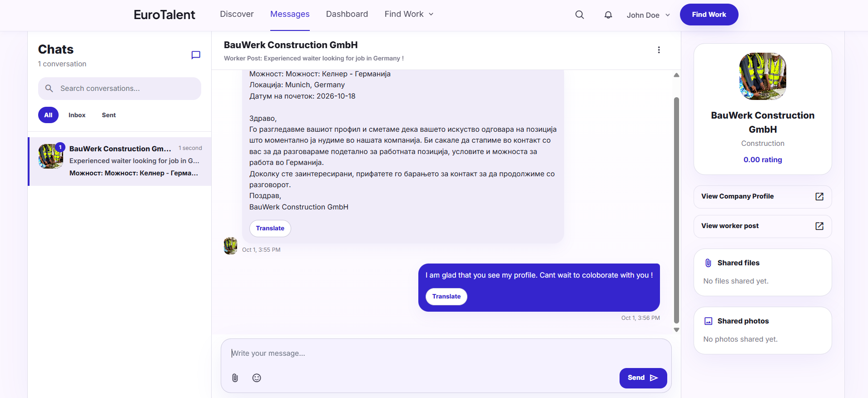Viewport: 868px width, 398px height.
Task: Switch to the Messages tab
Action: click(290, 14)
